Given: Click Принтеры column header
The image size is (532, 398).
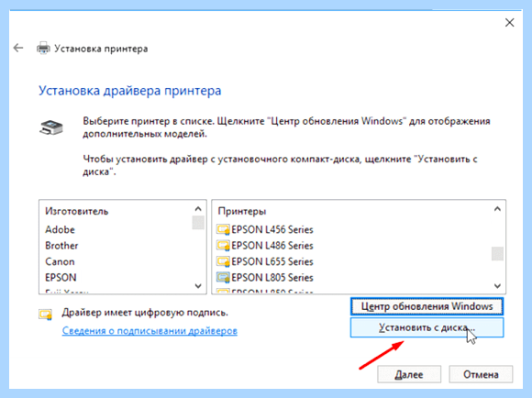Looking at the screenshot, I should 242,212.
